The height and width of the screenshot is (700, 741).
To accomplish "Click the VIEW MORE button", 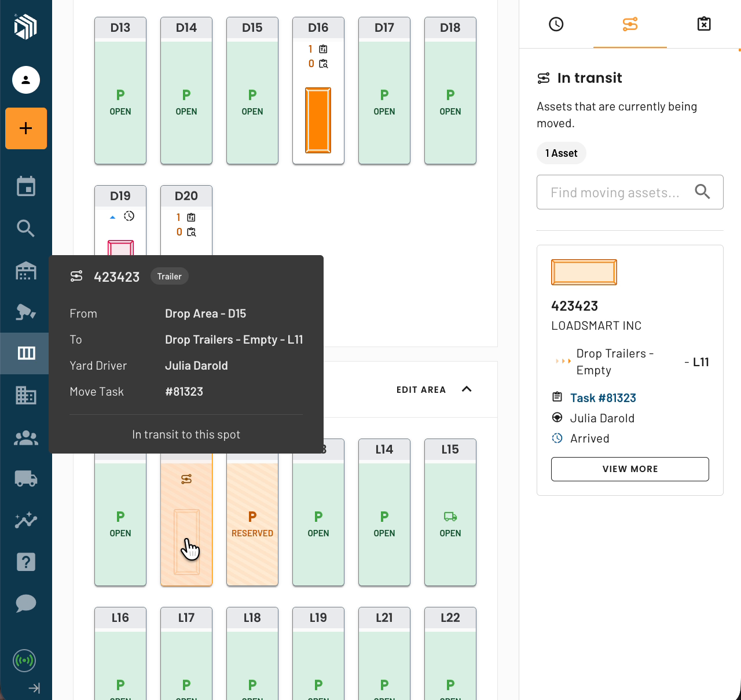I will point(630,469).
